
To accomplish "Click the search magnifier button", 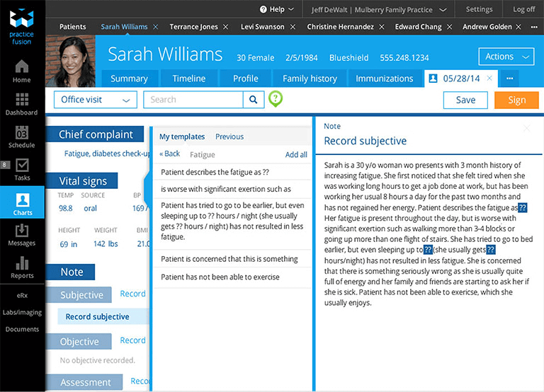I will pyautogui.click(x=254, y=100).
